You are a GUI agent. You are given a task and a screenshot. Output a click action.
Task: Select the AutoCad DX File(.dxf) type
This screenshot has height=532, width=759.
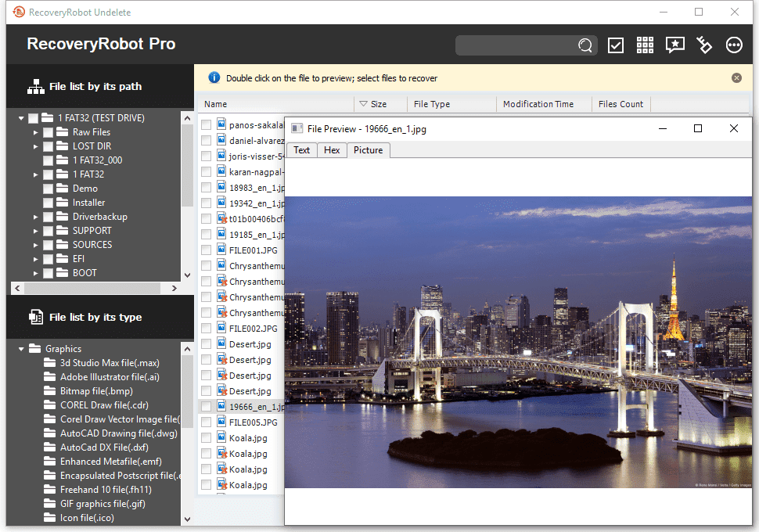(x=104, y=448)
